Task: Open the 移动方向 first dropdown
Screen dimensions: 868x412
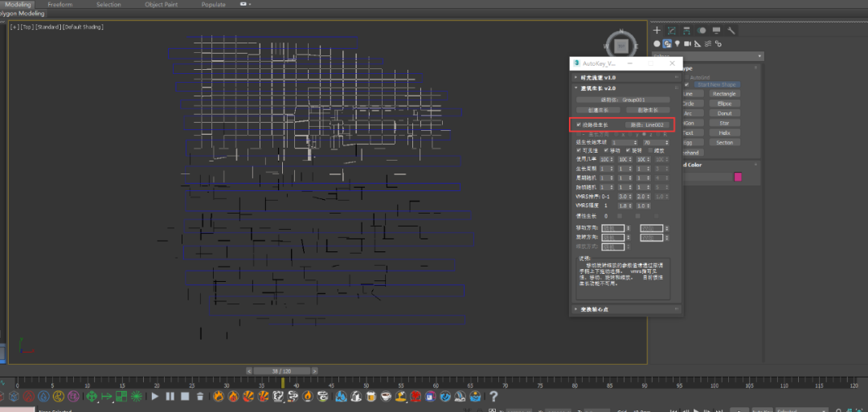Action: (x=612, y=228)
